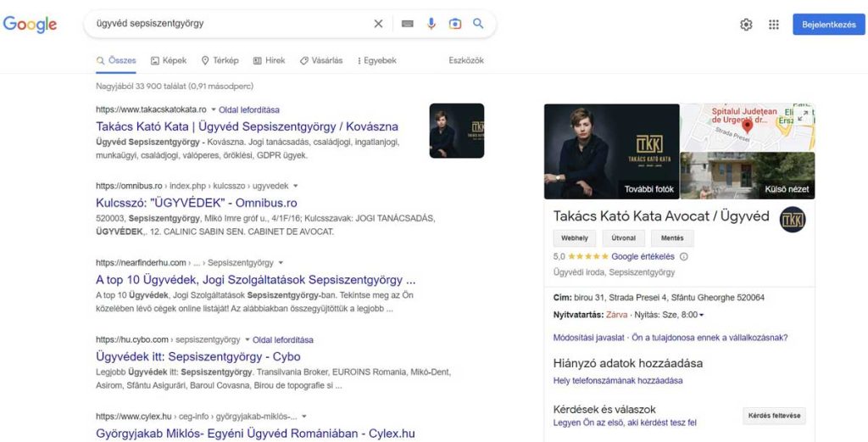Viewport: 868px width, 442px height.
Task: Click the Webhely button
Action: [575, 238]
